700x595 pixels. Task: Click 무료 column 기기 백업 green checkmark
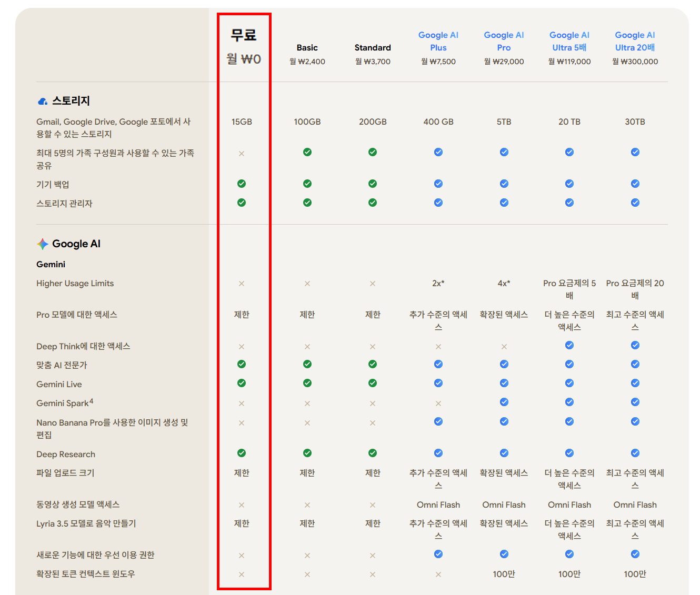pos(242,184)
